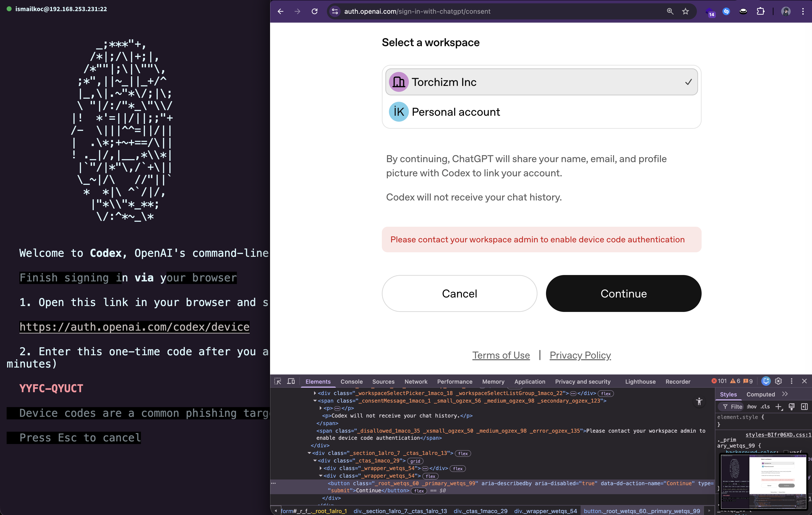Switch to the Computed pane tab
This screenshot has width=812, height=515.
click(760, 394)
